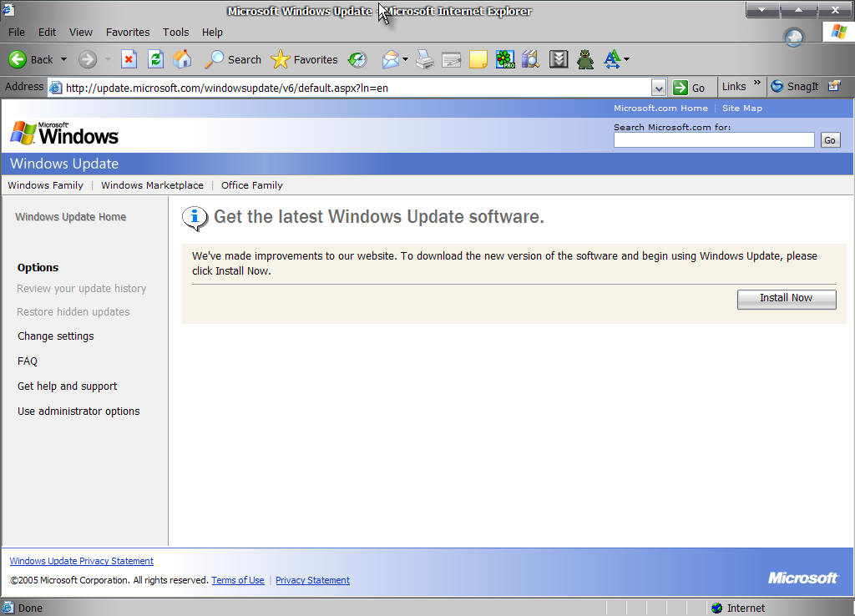Open the Windows Family tab
This screenshot has width=855, height=616.
(46, 185)
